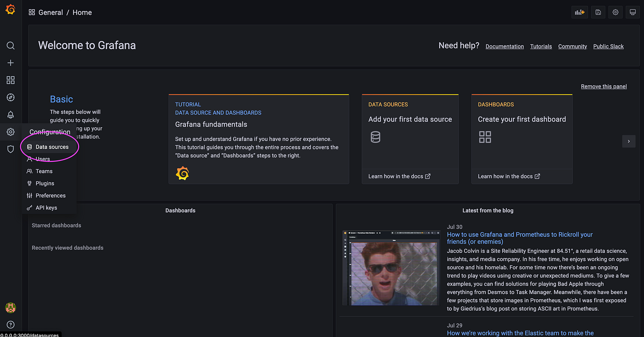
Task: Open the Search dashboards sidebar icon
Action: 11,46
